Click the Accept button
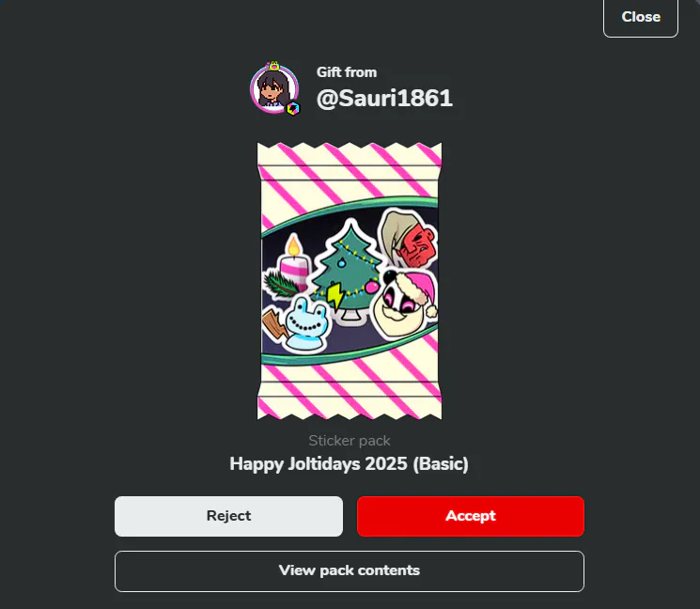This screenshot has width=700, height=609. tap(471, 516)
